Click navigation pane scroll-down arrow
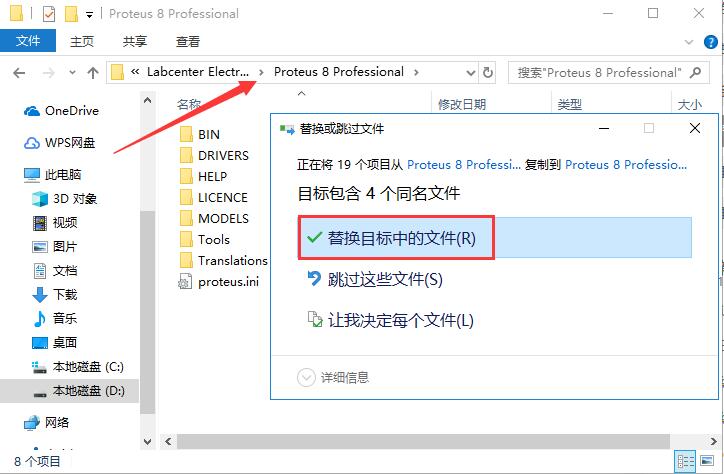 [147, 441]
